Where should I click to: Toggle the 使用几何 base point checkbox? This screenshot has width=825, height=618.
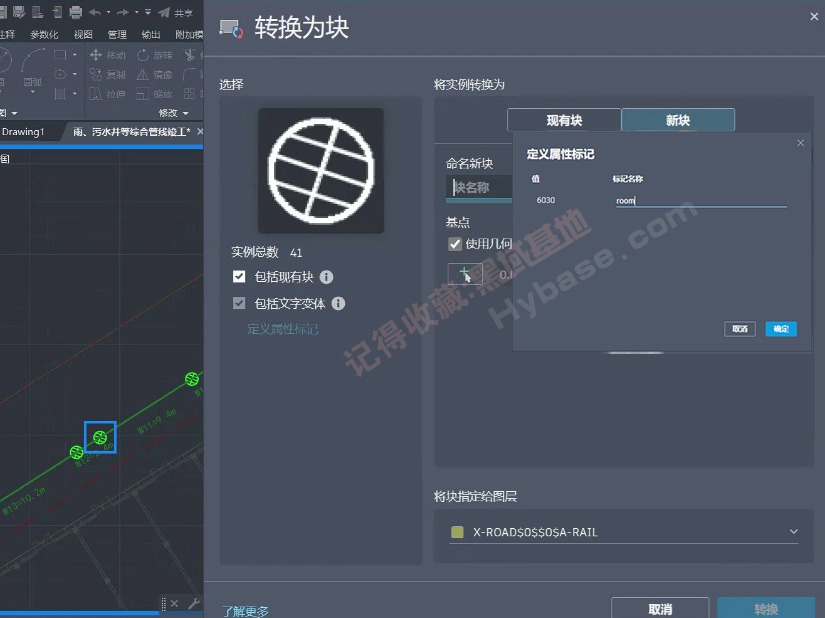pyautogui.click(x=455, y=244)
